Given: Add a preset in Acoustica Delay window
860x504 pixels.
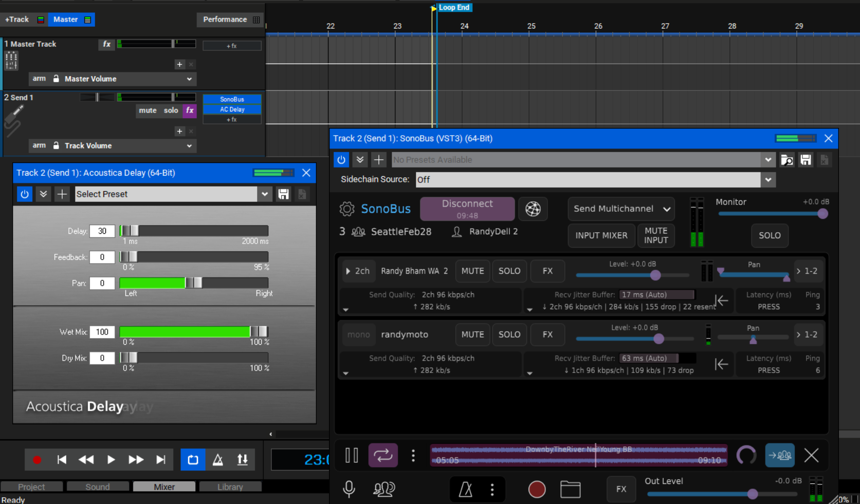Looking at the screenshot, I should coord(62,194).
